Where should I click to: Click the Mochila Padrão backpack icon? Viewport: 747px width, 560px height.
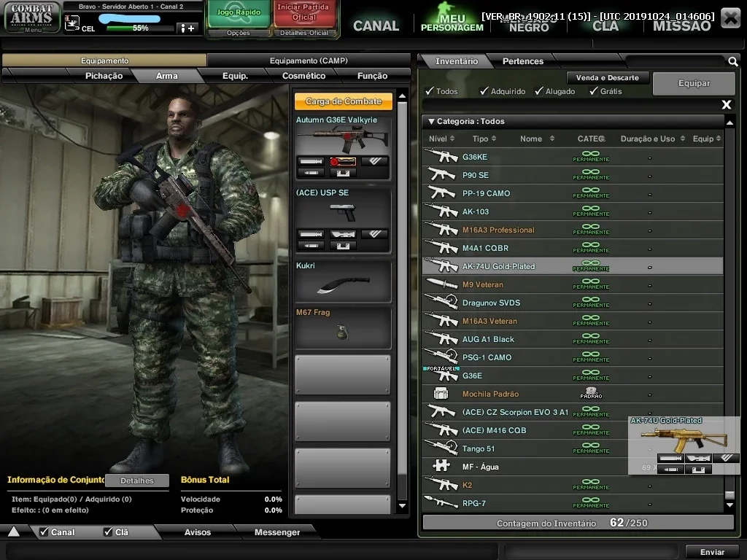(x=441, y=394)
